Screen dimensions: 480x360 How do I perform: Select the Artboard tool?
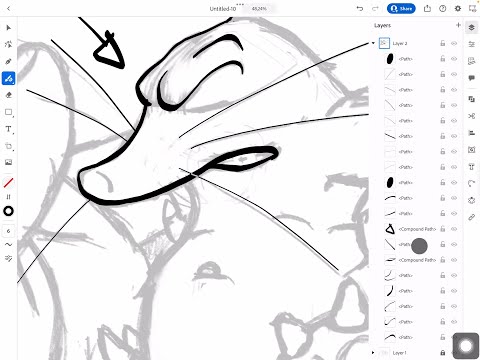point(9,146)
